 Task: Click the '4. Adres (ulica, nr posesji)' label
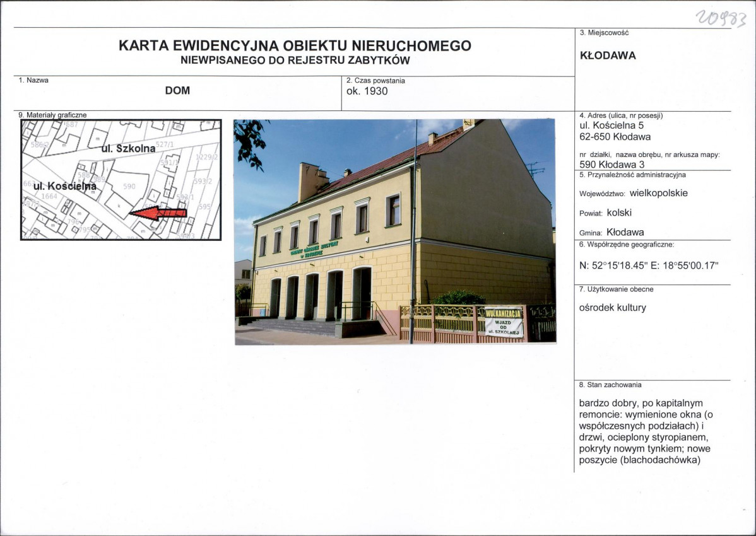(621, 115)
